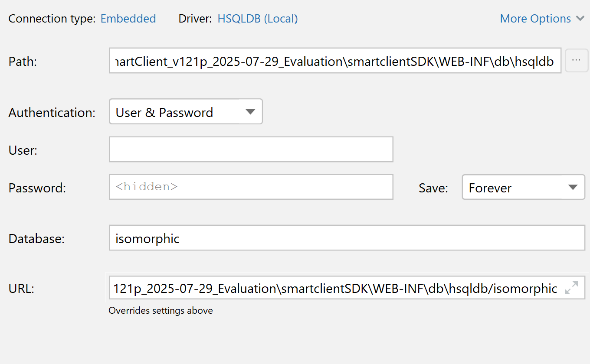Click the hidden Password field
This screenshot has width=590, height=364.
click(x=251, y=187)
